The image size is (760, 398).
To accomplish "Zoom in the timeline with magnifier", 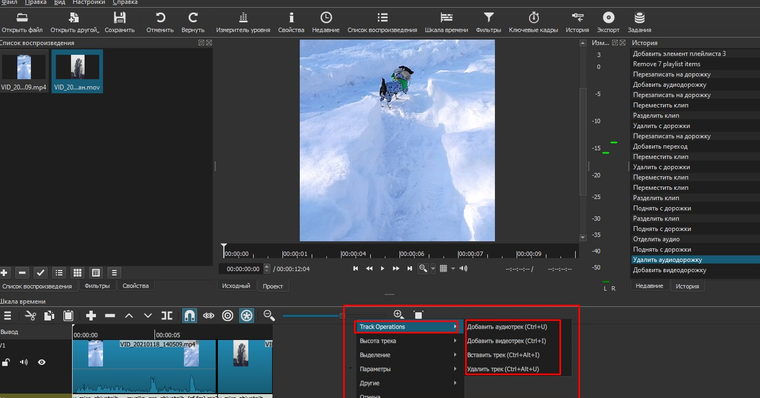I will coord(398,315).
